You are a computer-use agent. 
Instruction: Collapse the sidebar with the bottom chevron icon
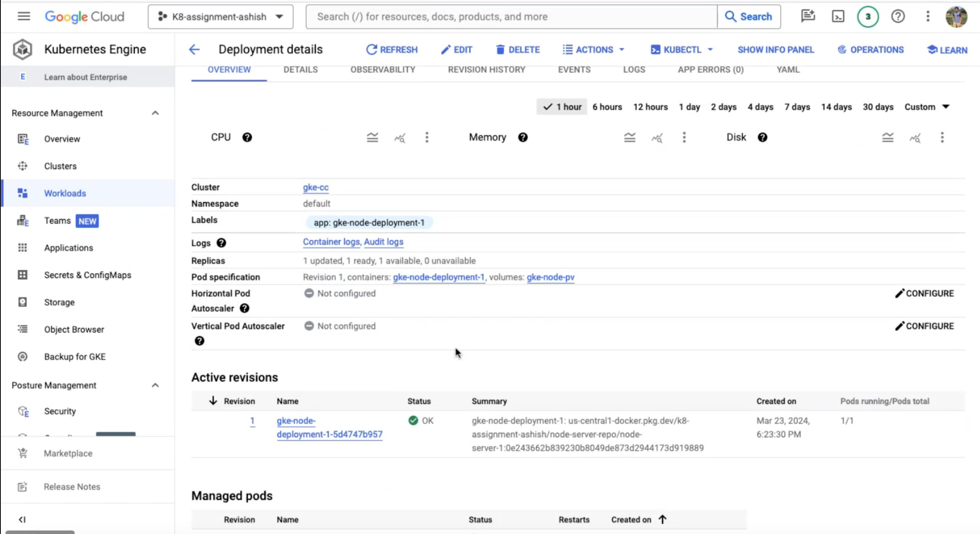(x=22, y=519)
